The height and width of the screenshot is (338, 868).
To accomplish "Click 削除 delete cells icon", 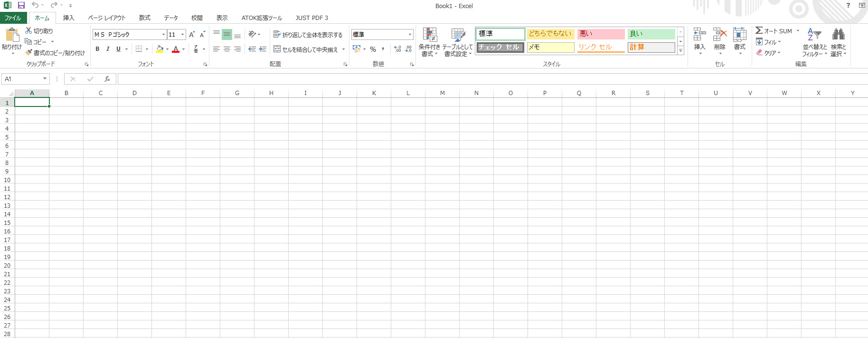I will (x=720, y=35).
